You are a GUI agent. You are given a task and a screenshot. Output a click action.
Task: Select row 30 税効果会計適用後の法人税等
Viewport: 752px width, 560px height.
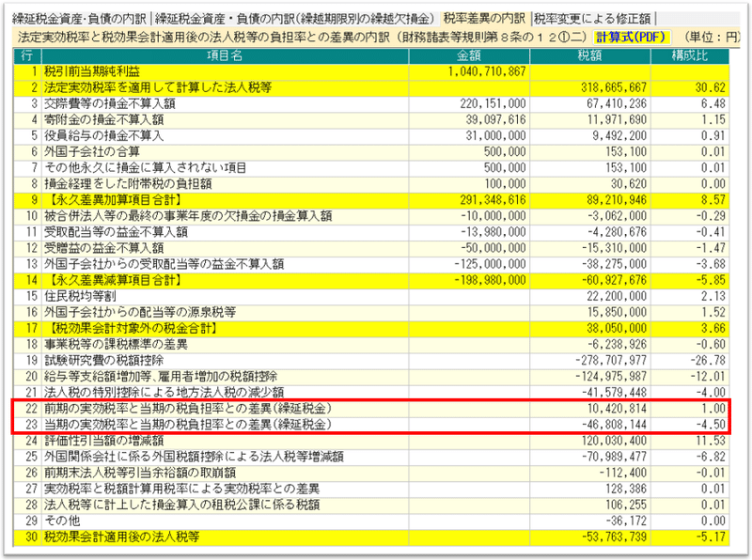pyautogui.click(x=371, y=537)
